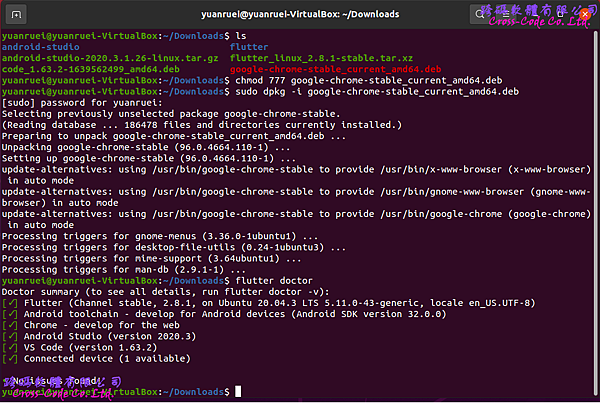Click the Android toolchain check mark
This screenshot has height=403, width=600.
click(x=10, y=313)
